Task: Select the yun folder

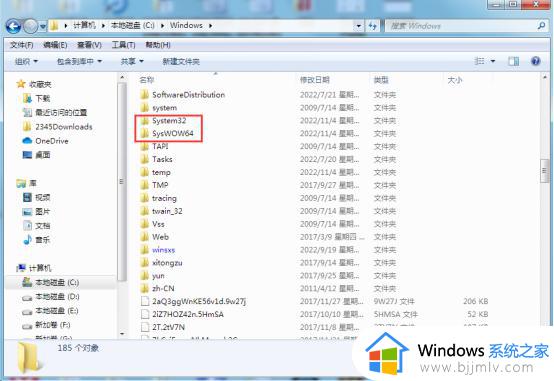Action: [152, 276]
